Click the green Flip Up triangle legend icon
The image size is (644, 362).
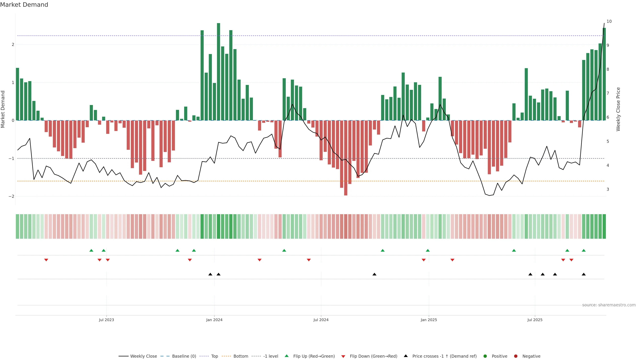tap(287, 356)
